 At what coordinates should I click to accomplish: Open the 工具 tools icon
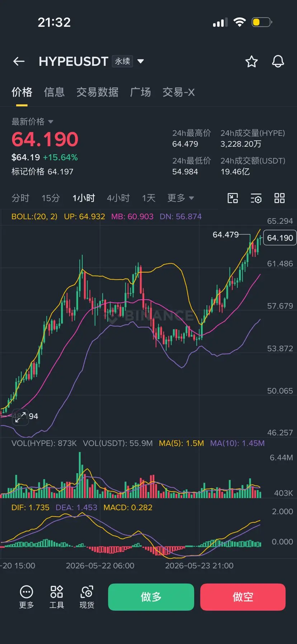57,597
